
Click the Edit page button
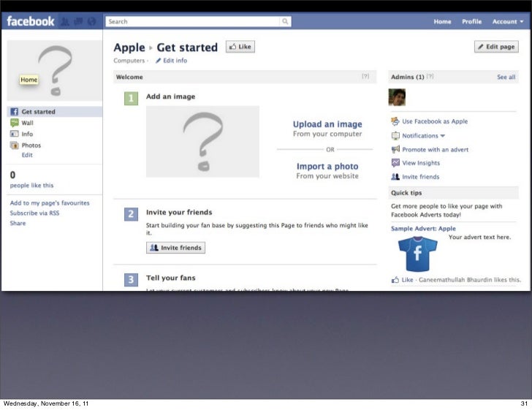pos(496,47)
